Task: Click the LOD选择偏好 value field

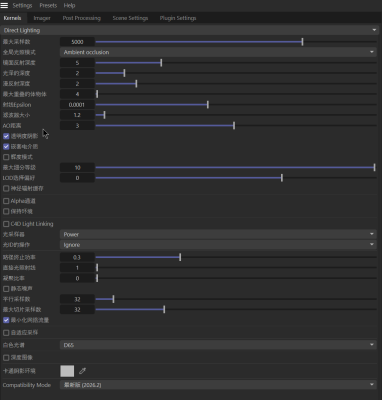Action: pyautogui.click(x=77, y=178)
